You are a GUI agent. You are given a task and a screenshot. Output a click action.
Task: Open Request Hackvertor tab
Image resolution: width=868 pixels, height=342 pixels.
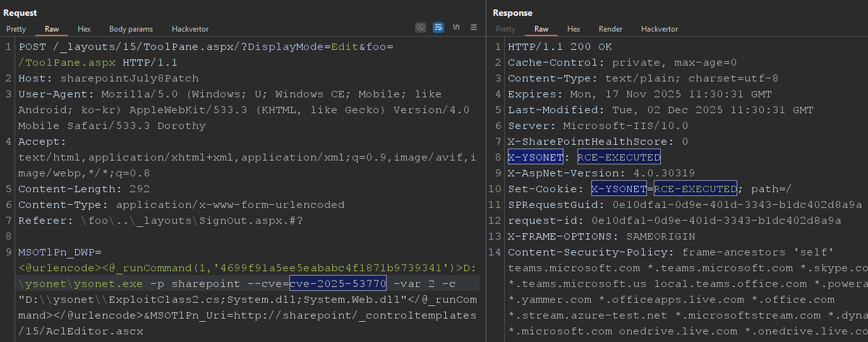click(x=190, y=29)
